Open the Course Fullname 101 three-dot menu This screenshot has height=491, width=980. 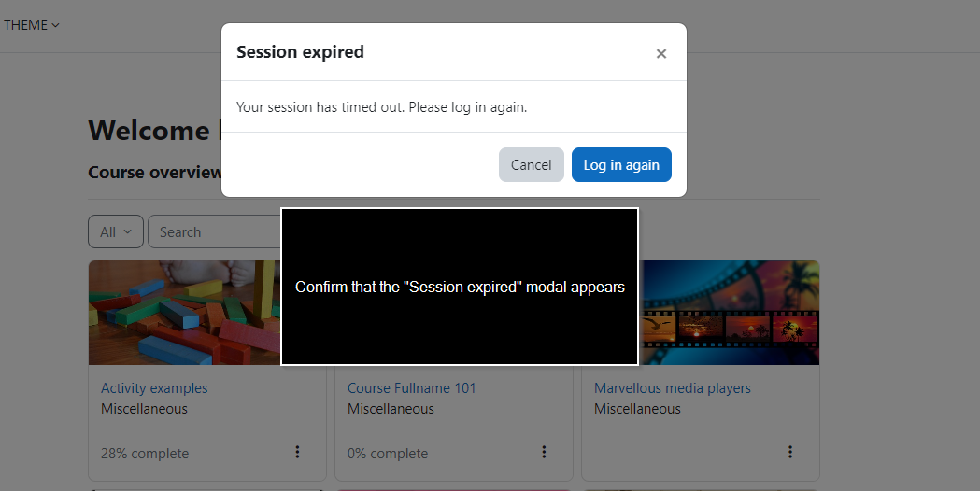(x=544, y=452)
